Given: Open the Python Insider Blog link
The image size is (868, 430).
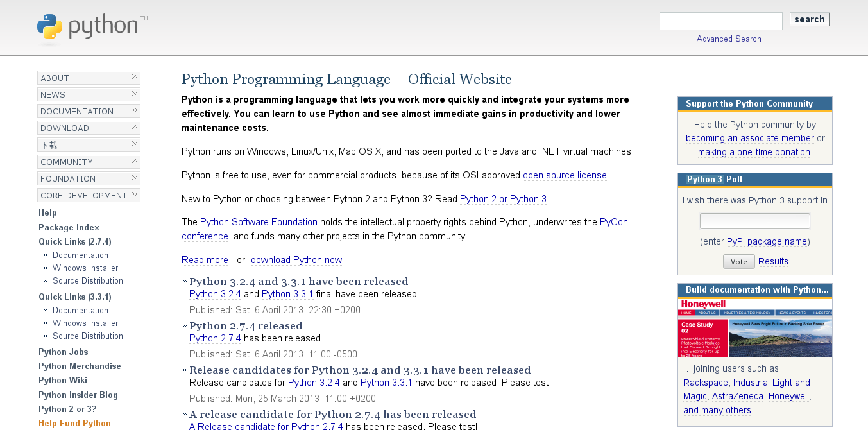Looking at the screenshot, I should point(78,395).
